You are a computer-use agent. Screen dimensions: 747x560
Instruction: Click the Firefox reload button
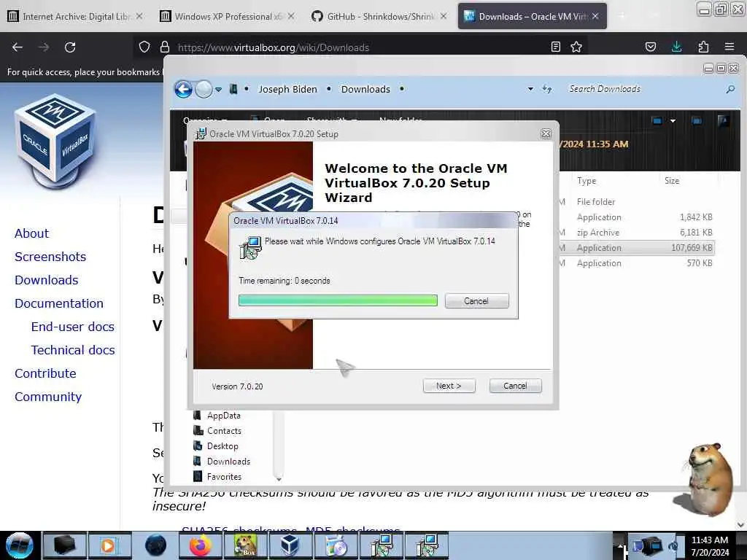click(x=70, y=47)
